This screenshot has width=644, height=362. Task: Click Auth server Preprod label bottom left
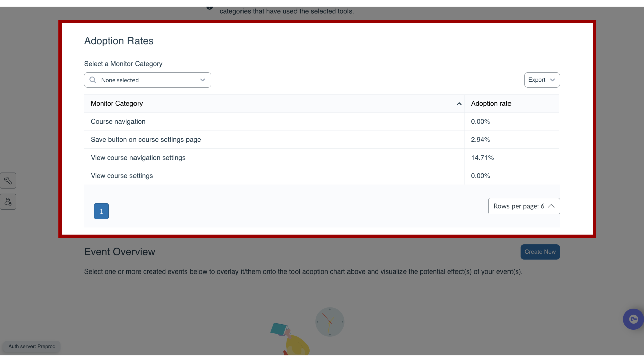32,346
